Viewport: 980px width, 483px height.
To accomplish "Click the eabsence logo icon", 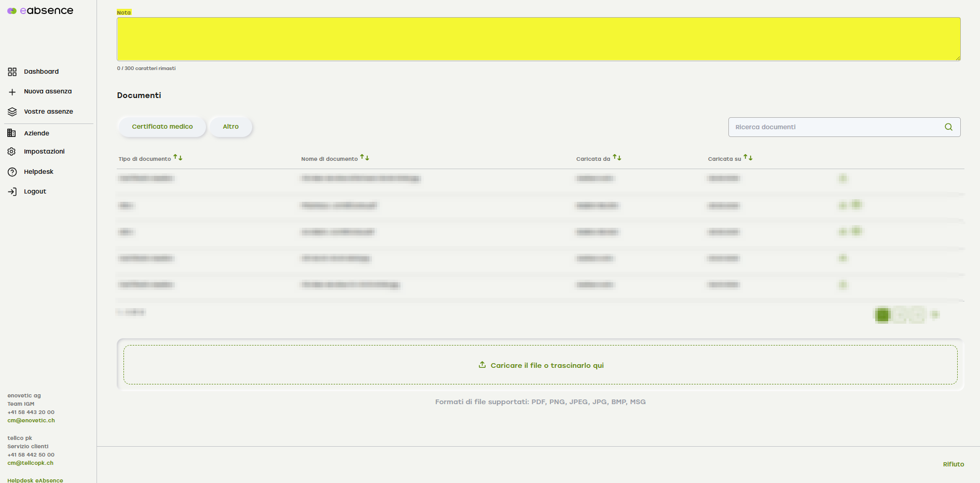I will pyautogui.click(x=12, y=11).
